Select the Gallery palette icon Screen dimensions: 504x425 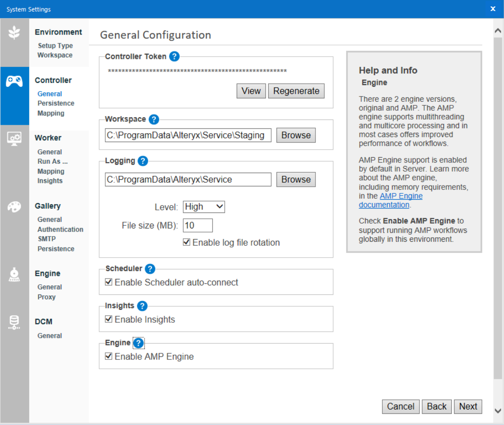(15, 206)
